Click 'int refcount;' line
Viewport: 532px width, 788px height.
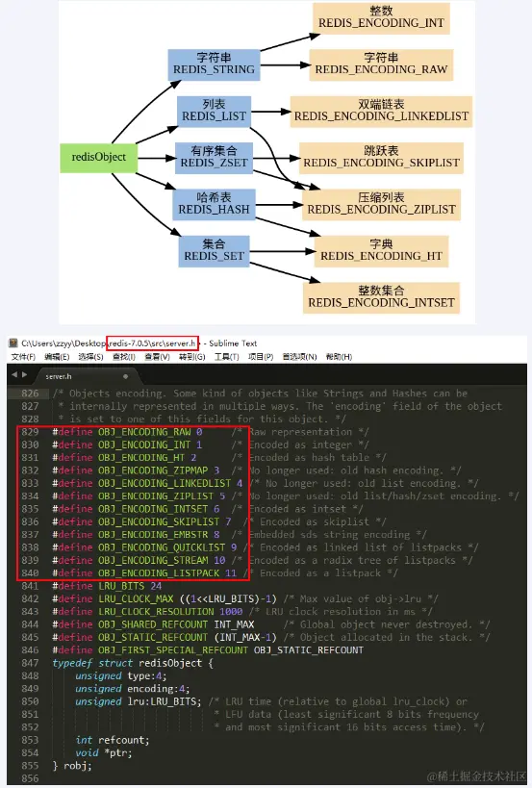pyautogui.click(x=112, y=740)
